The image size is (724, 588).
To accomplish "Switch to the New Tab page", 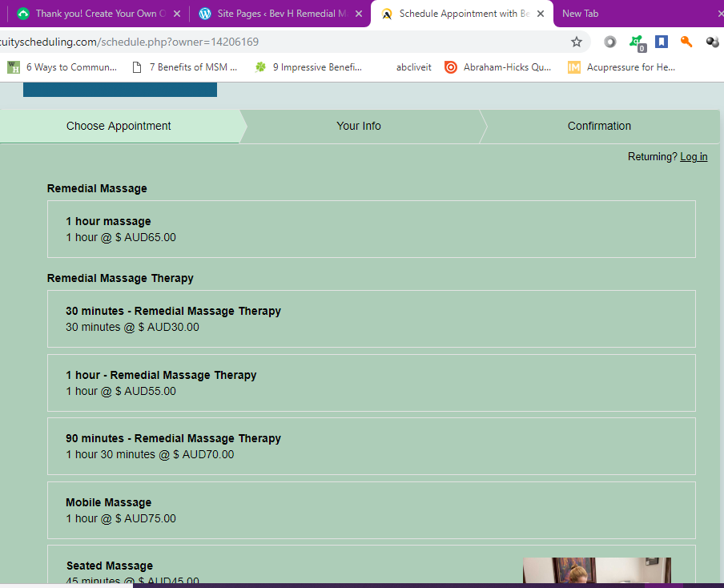I will coord(580,14).
